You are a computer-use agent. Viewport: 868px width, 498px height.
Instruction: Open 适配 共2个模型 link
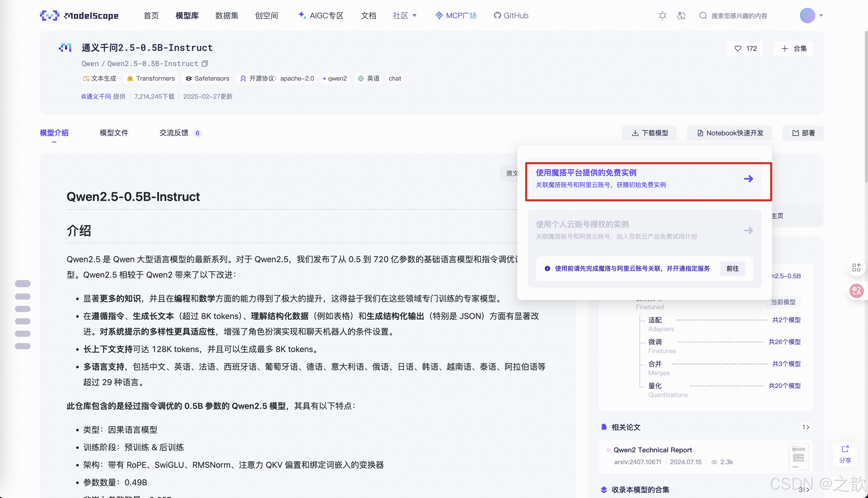(786, 320)
